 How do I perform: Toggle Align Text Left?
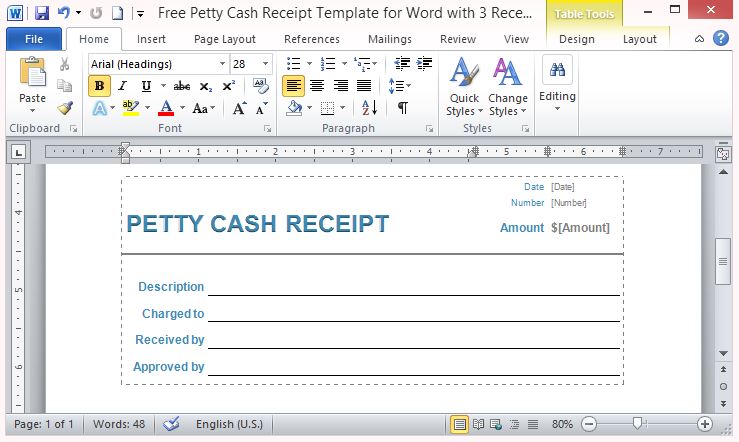tap(293, 86)
